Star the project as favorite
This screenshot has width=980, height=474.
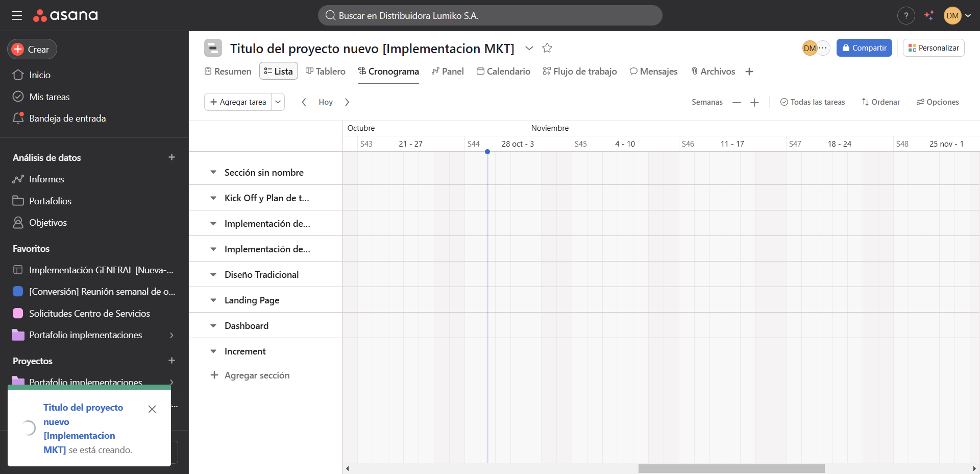(547, 48)
